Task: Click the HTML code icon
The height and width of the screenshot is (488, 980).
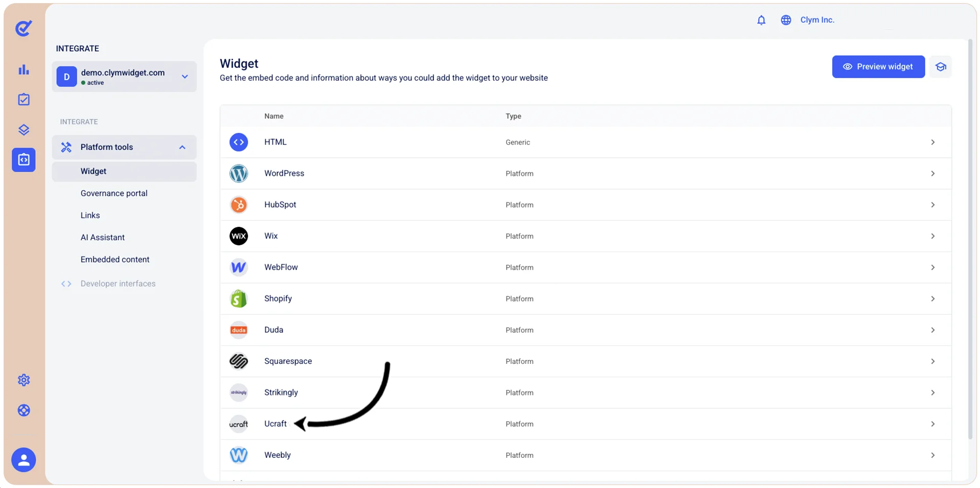Action: 239,142
